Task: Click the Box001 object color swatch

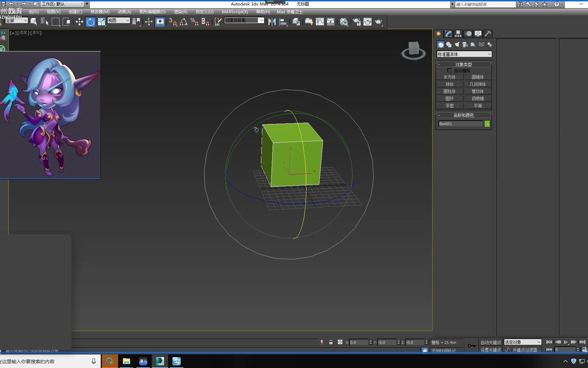Action: point(487,124)
